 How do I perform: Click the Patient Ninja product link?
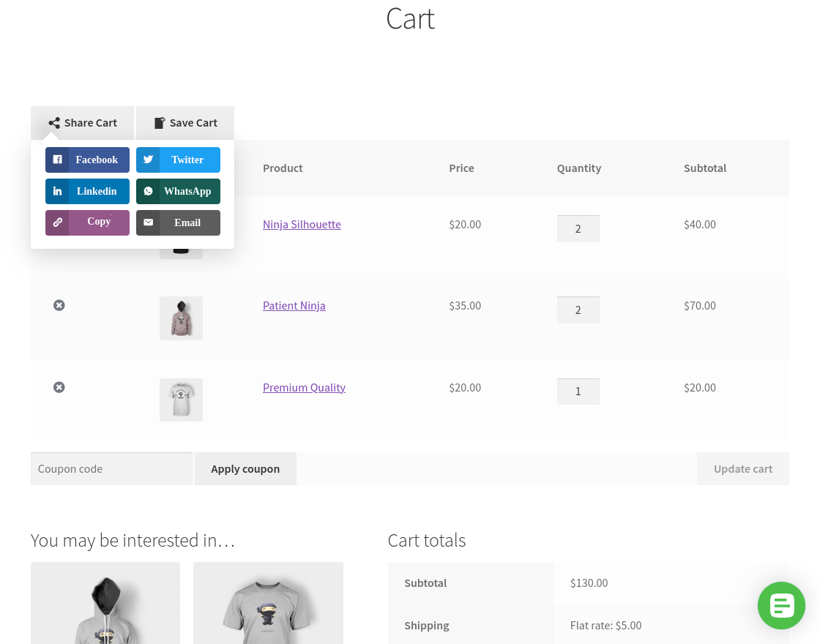pyautogui.click(x=294, y=305)
